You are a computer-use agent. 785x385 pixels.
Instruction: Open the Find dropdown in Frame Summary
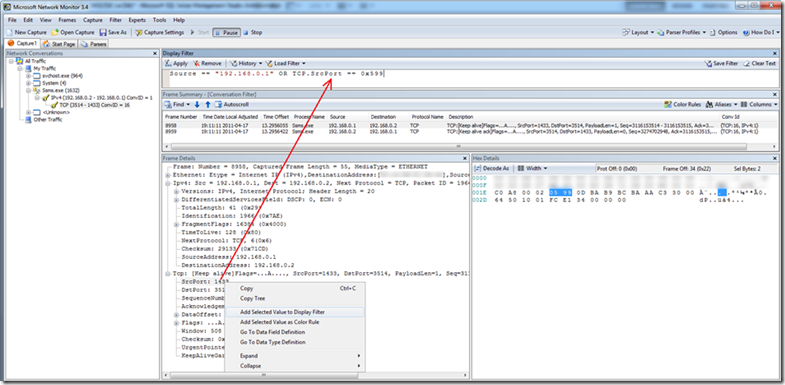point(177,105)
